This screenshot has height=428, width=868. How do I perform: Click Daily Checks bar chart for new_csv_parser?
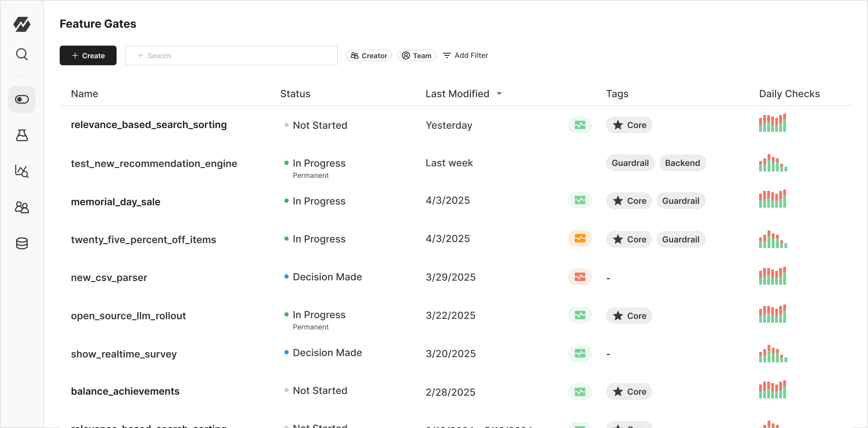coord(772,276)
